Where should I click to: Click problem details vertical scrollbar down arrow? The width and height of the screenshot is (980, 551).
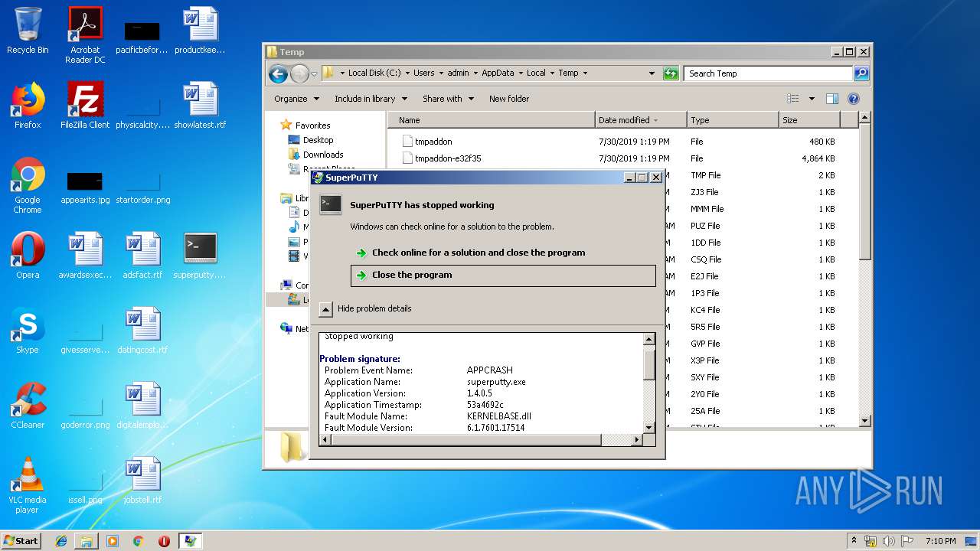tap(648, 428)
